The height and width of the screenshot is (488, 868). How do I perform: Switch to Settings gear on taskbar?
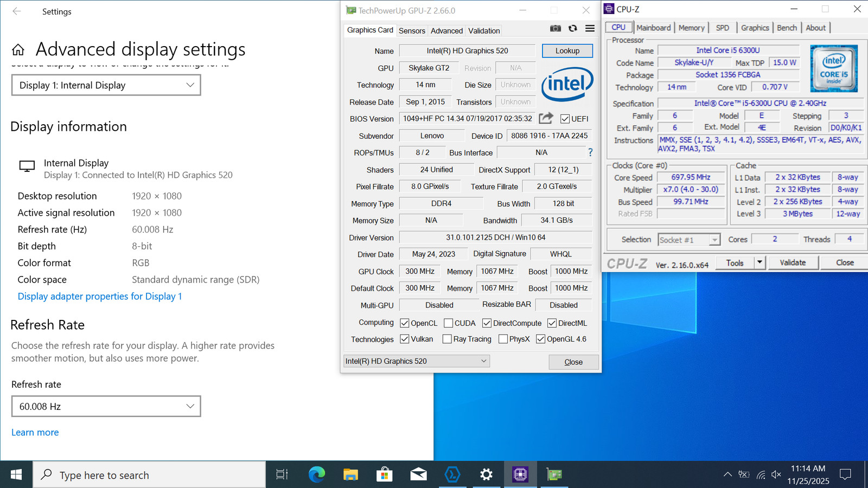[486, 475]
